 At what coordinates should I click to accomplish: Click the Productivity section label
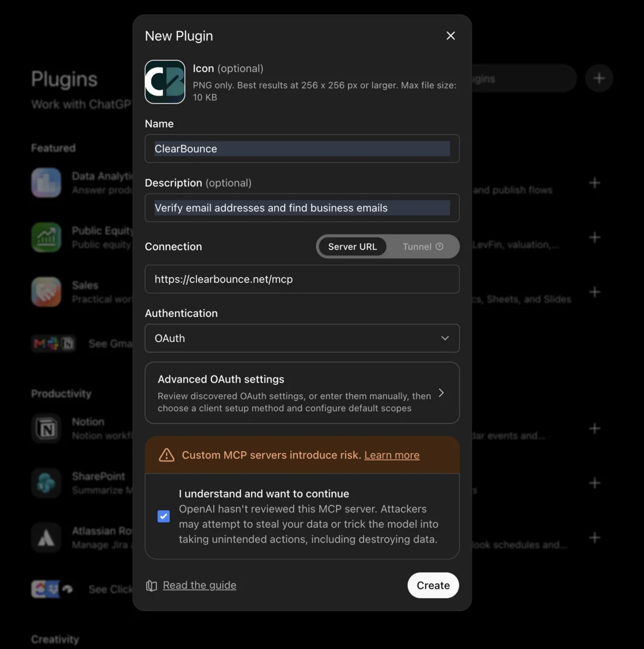(61, 394)
